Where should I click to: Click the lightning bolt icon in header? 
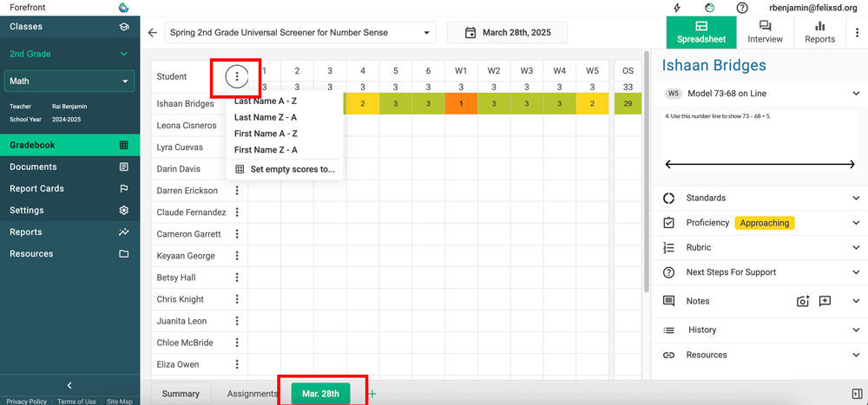click(677, 8)
